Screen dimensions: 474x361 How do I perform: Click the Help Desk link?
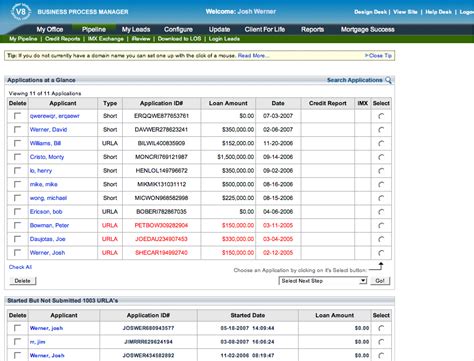tap(438, 12)
